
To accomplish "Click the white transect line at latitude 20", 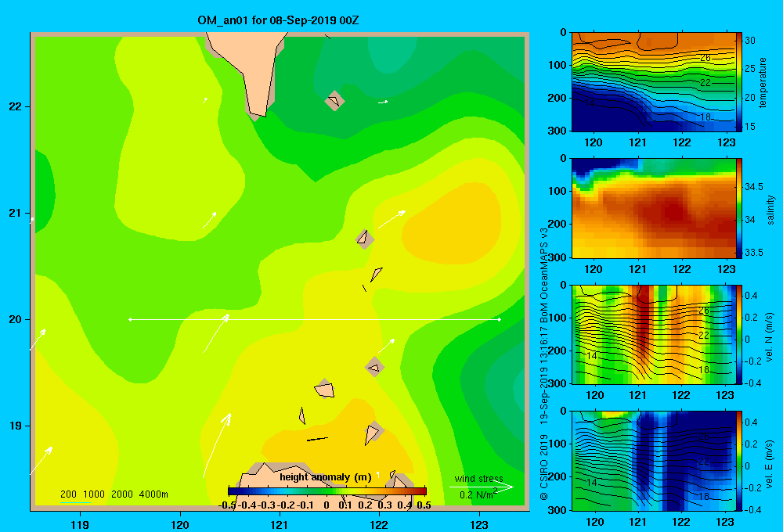I will coord(315,319).
